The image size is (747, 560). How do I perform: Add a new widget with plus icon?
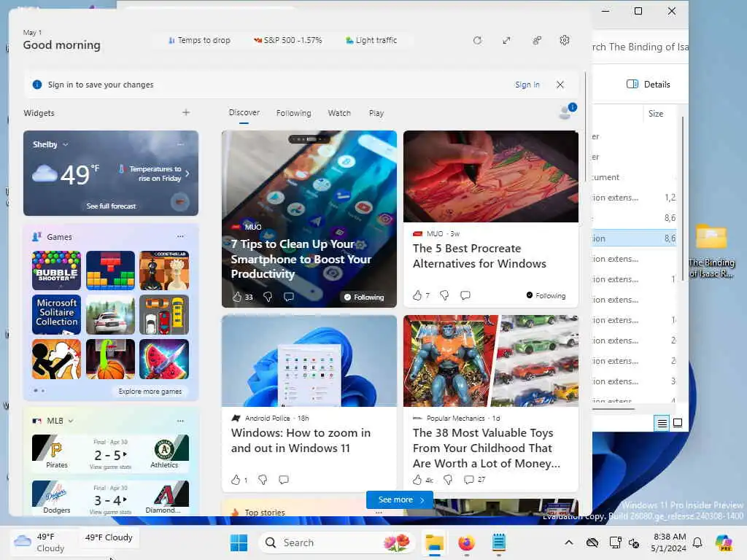(x=186, y=112)
